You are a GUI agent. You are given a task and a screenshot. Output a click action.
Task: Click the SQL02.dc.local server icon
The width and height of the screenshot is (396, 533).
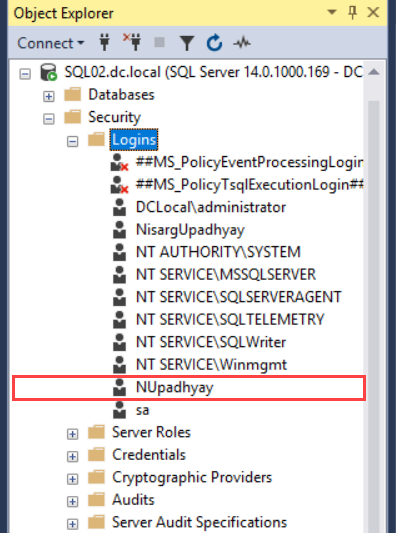click(49, 72)
